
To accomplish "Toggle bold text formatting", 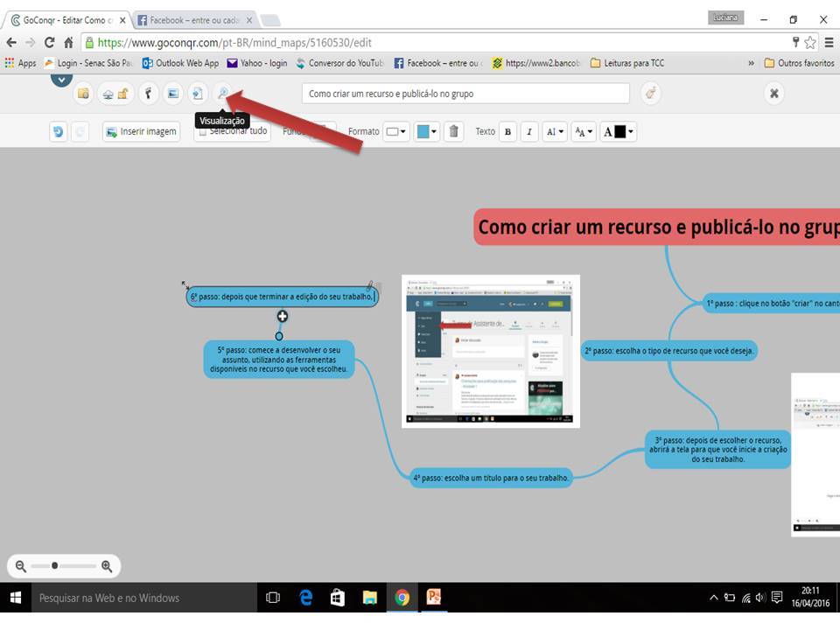I will [x=507, y=132].
